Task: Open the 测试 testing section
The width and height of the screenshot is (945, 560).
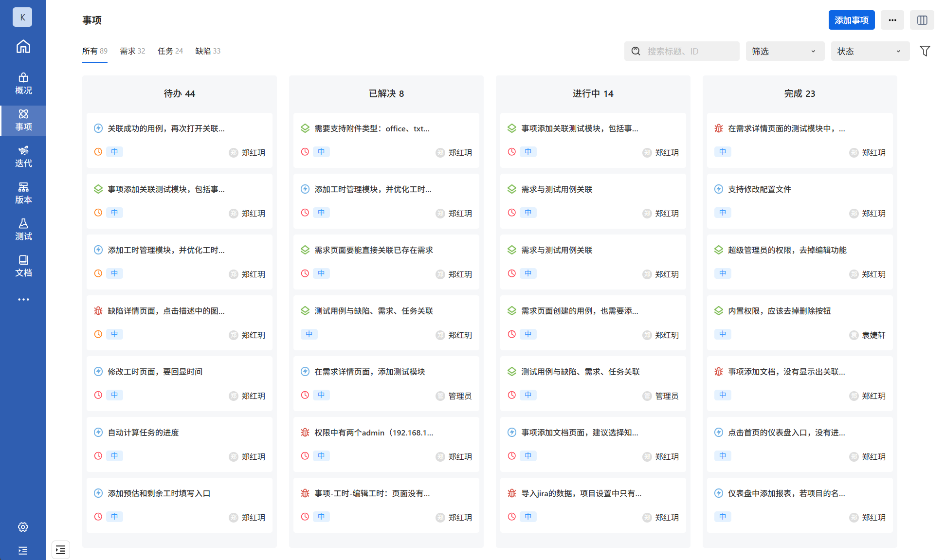Action: pyautogui.click(x=23, y=230)
